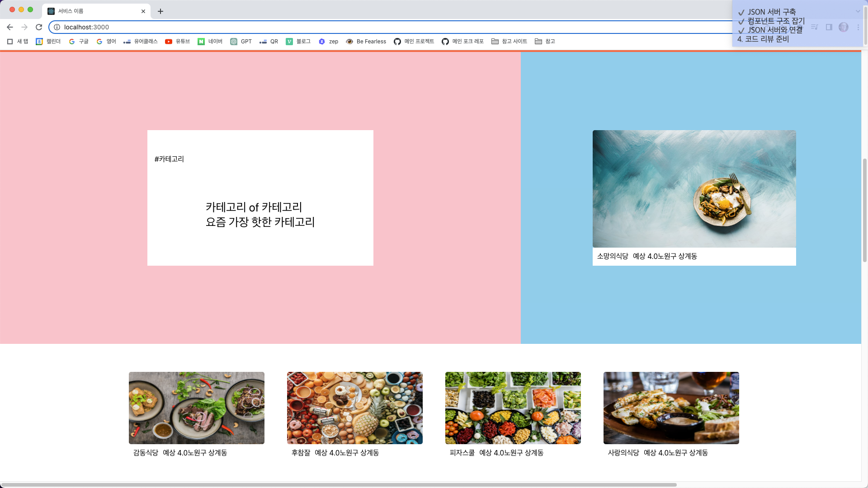This screenshot has width=868, height=488.
Task: Open the 소망의식당 featured image
Action: (694, 189)
